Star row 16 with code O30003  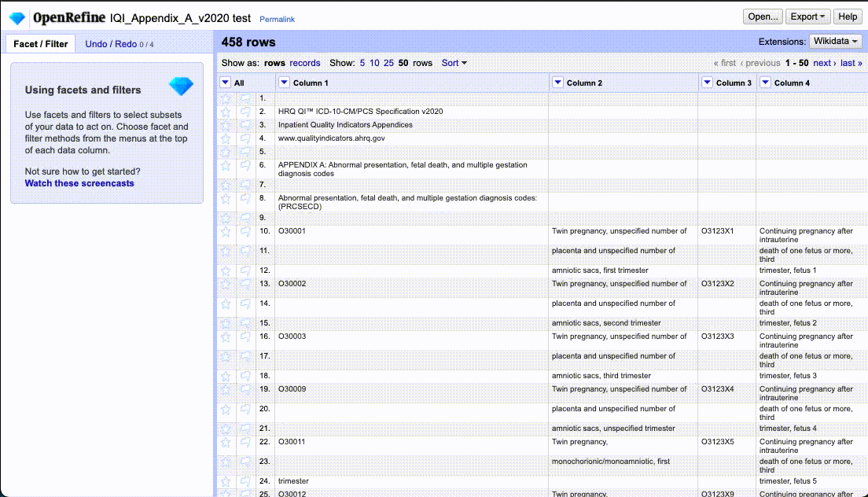(x=226, y=337)
